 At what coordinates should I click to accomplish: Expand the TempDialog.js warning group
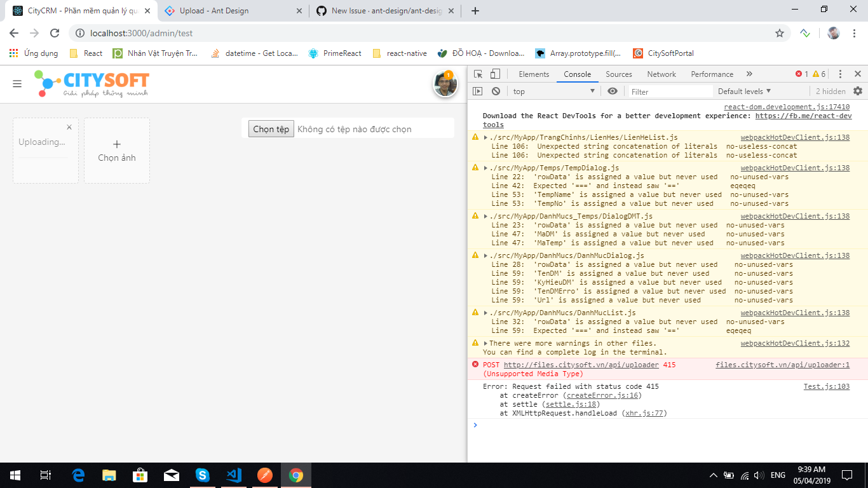485,168
